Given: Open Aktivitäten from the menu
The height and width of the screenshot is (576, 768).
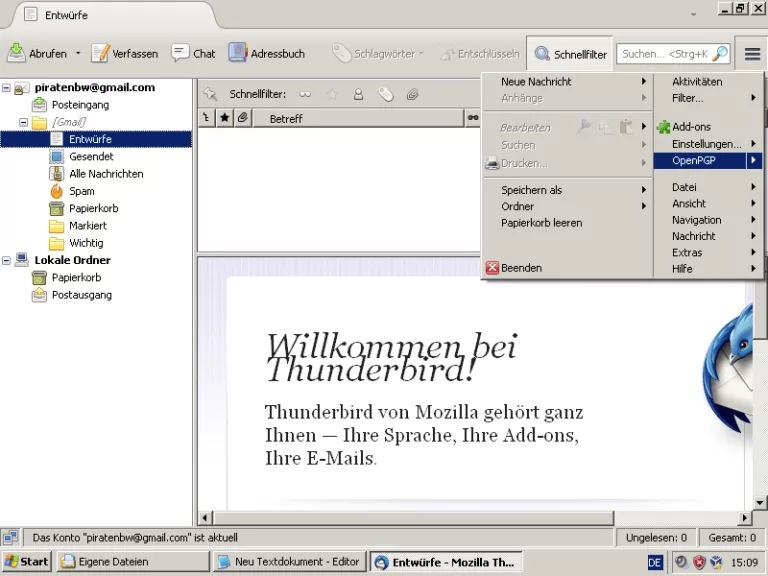Looking at the screenshot, I should click(x=708, y=82).
